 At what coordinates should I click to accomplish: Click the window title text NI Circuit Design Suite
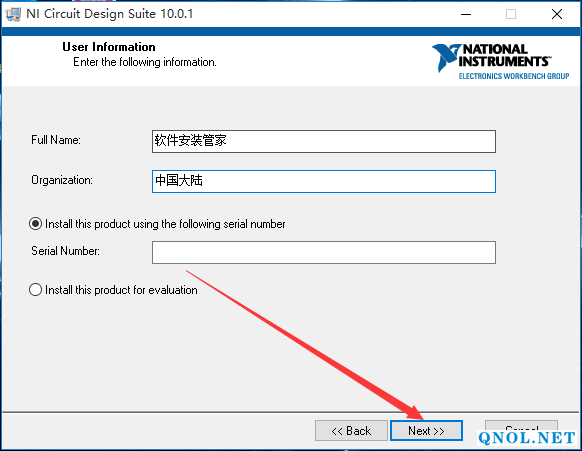(109, 14)
